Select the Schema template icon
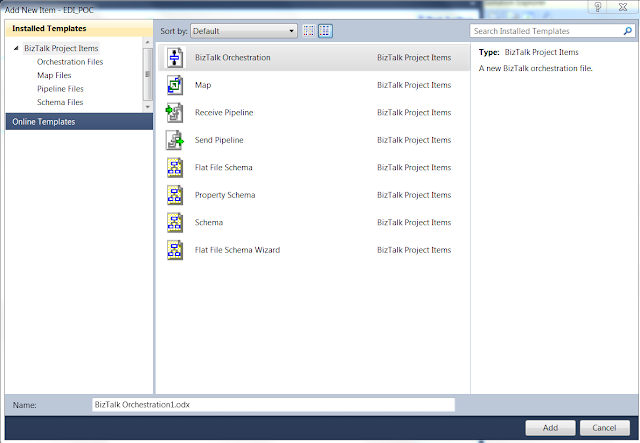The height and width of the screenshot is (443, 640). [x=175, y=223]
